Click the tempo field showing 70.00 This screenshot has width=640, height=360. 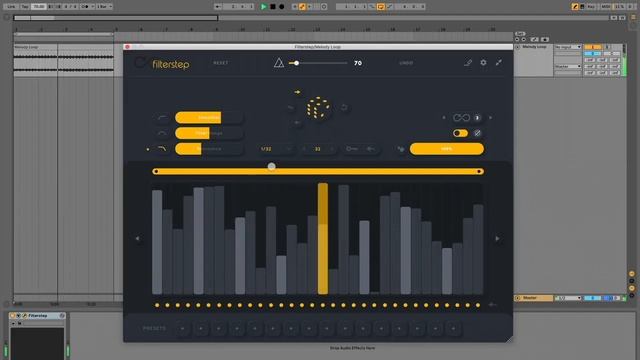[38, 7]
